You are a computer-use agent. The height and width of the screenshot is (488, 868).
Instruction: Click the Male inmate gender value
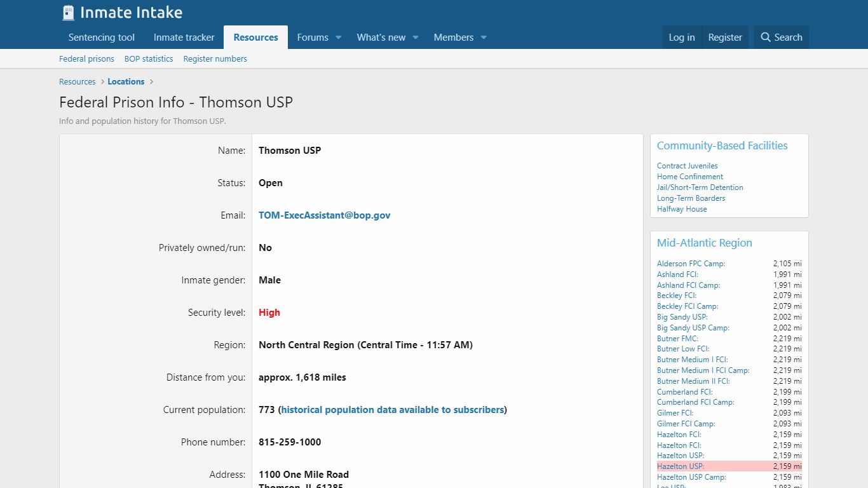269,280
